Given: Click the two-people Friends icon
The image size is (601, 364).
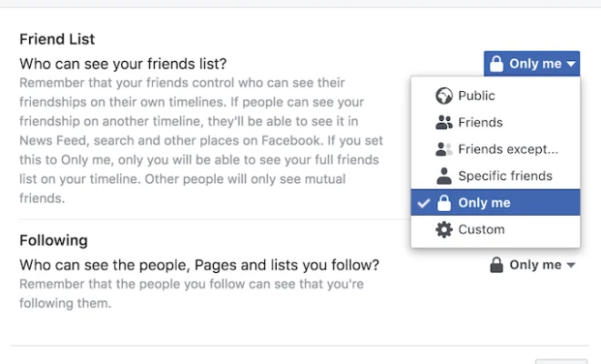Looking at the screenshot, I should [443, 122].
